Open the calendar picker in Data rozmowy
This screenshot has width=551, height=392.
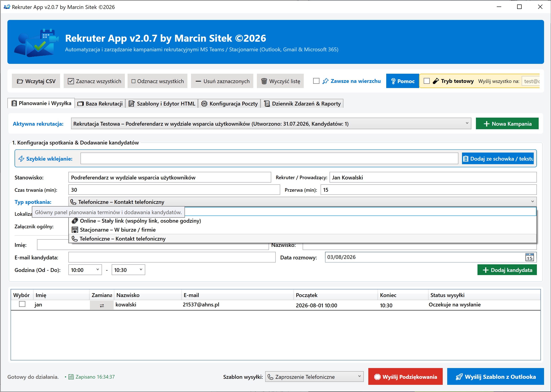tap(529, 257)
